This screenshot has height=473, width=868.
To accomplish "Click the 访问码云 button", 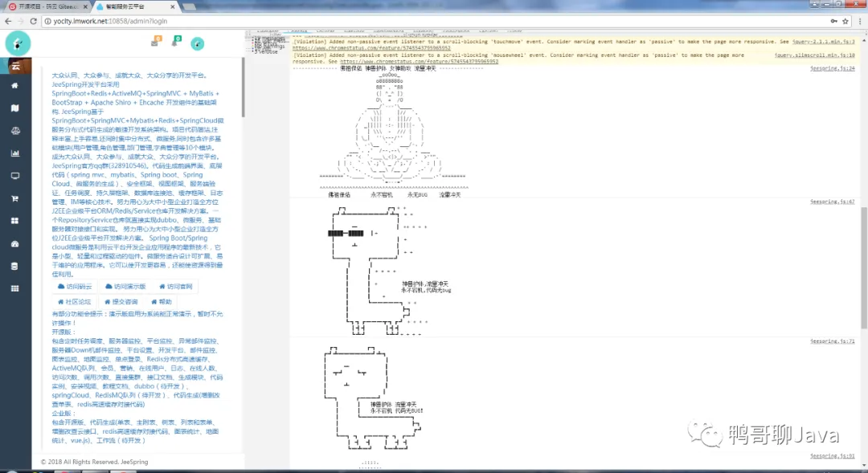I will click(x=75, y=287).
